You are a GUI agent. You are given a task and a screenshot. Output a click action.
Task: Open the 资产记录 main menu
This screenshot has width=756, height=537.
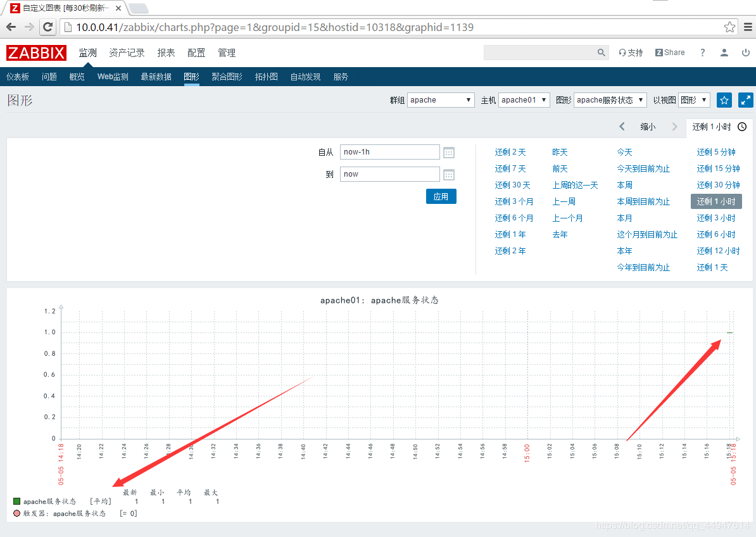pyautogui.click(x=127, y=53)
